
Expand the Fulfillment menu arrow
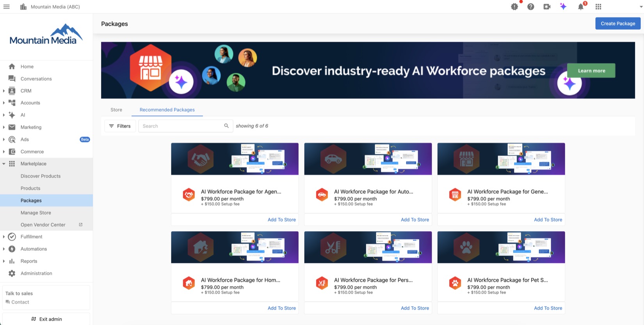(4, 237)
